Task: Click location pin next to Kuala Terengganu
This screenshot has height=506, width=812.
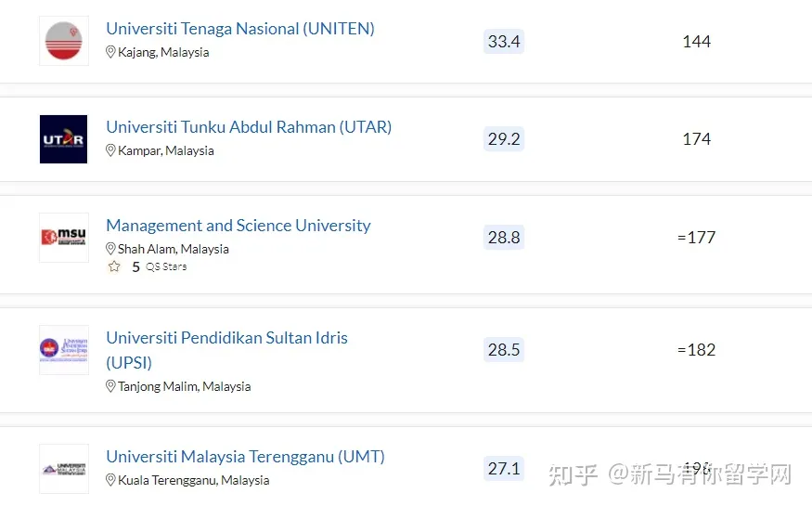Action: pos(110,480)
